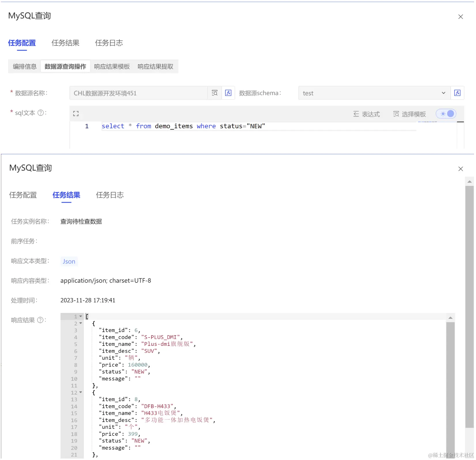Click the 查询待检查数据 task instance name
This screenshot has width=476, height=460.
click(x=81, y=222)
